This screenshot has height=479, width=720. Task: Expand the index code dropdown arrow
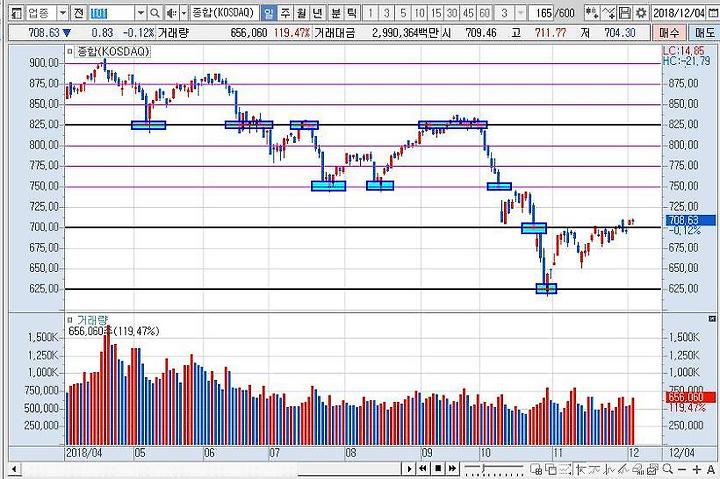pyautogui.click(x=141, y=13)
